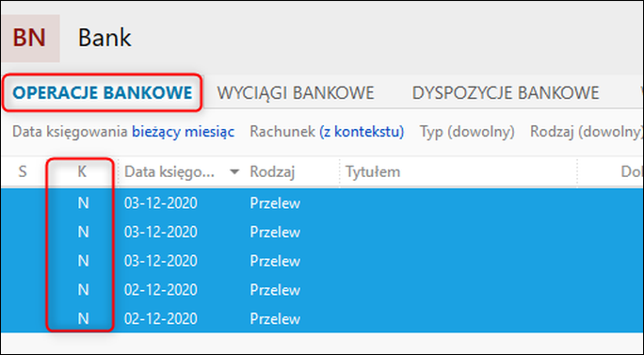Sort by the S column header
The height and width of the screenshot is (355, 644).
tap(23, 171)
